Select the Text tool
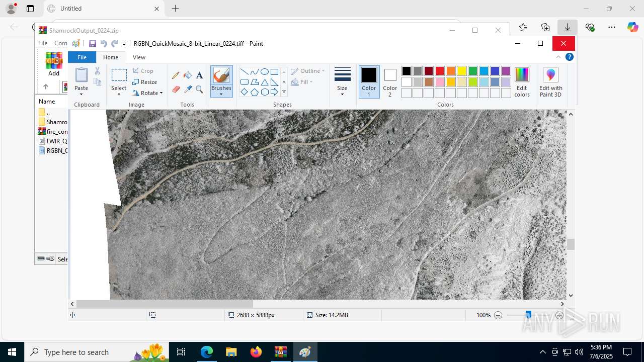Screen dimensions: 644x362 [x=199, y=75]
